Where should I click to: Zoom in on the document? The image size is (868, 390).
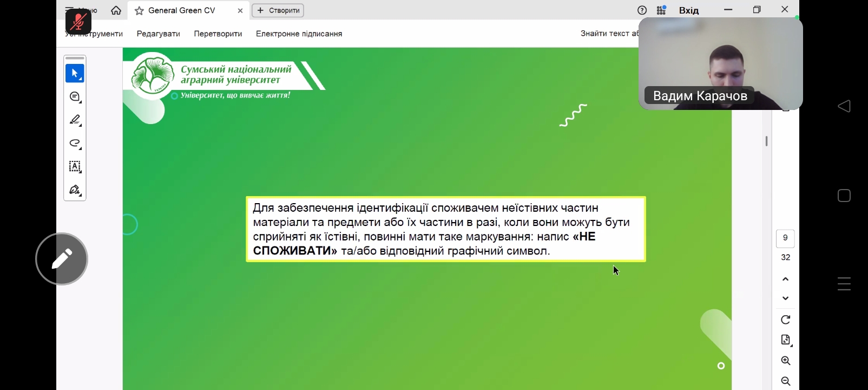coord(786,361)
